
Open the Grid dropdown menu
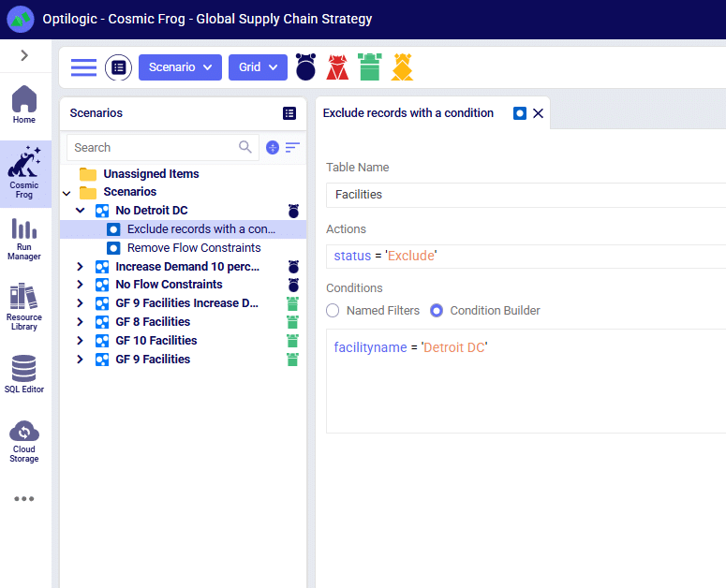[258, 67]
